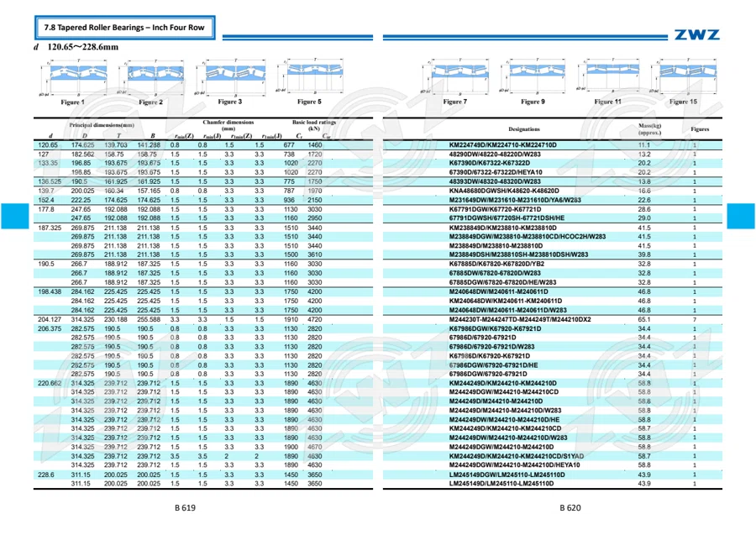756x535 pixels.
Task: Click designation M244249DGW/M244210-M244210D/HEYA10
Action: coord(514,465)
